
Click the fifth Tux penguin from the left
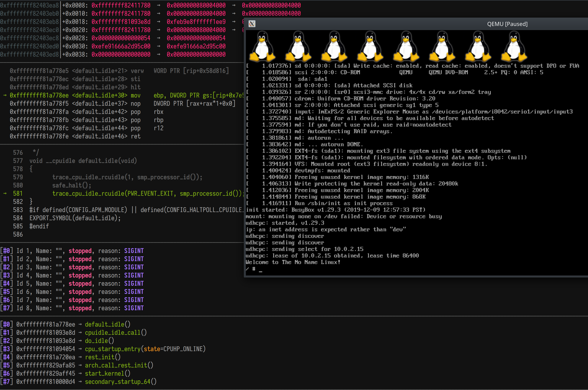point(406,46)
